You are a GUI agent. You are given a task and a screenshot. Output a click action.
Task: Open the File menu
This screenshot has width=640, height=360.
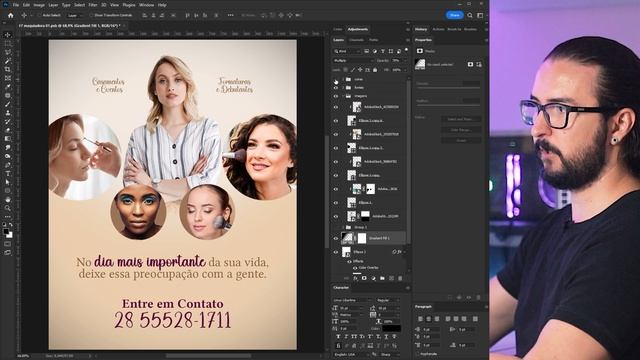[16, 5]
